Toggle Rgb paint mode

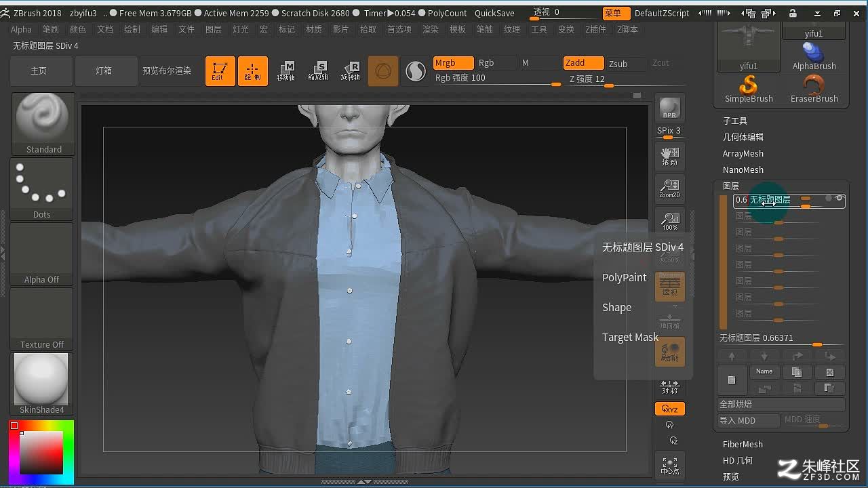point(496,63)
